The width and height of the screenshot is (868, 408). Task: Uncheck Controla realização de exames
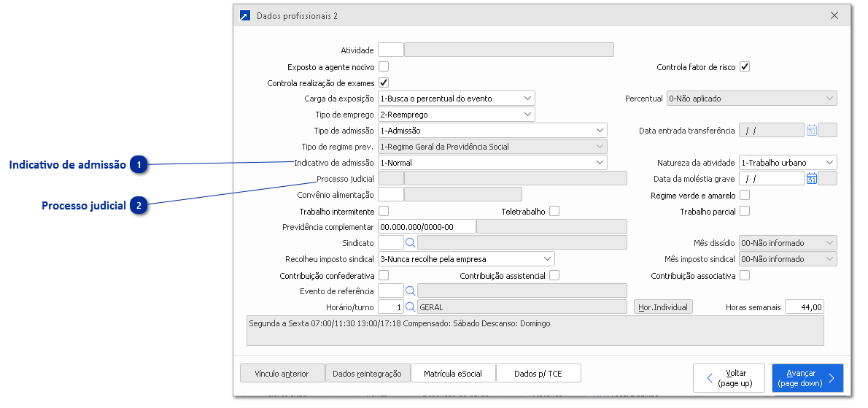click(x=384, y=83)
